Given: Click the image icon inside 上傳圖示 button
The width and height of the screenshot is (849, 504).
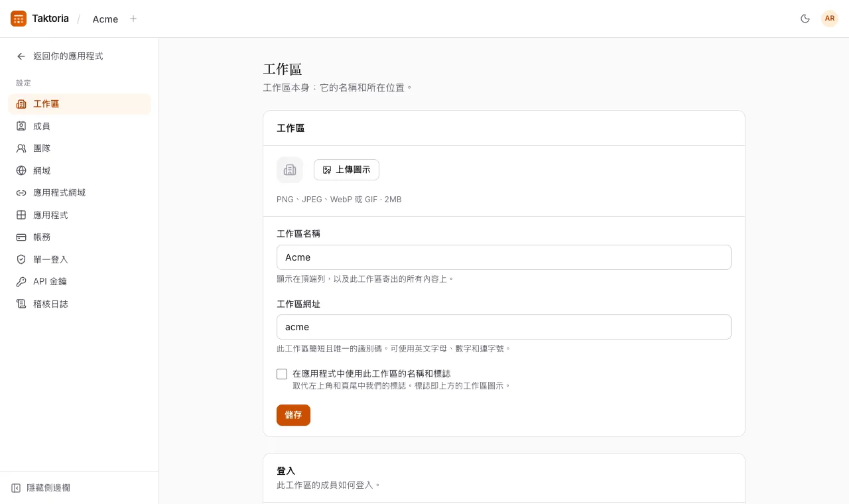Looking at the screenshot, I should pyautogui.click(x=327, y=170).
